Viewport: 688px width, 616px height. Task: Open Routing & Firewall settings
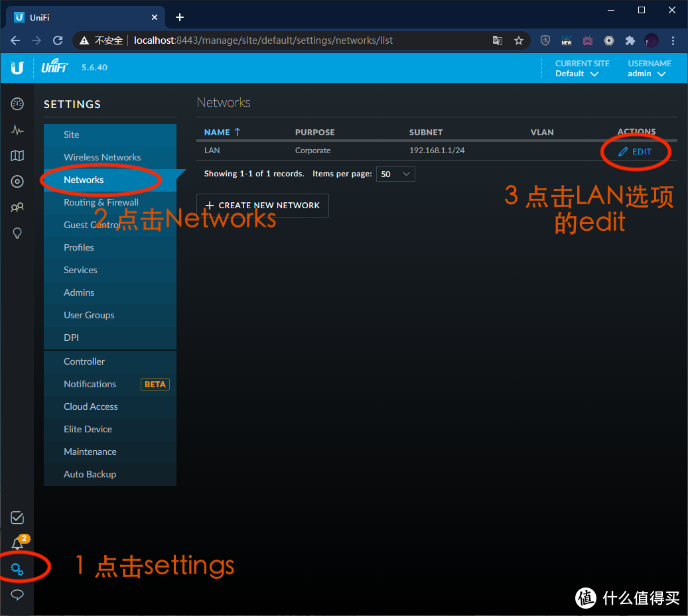click(x=110, y=202)
